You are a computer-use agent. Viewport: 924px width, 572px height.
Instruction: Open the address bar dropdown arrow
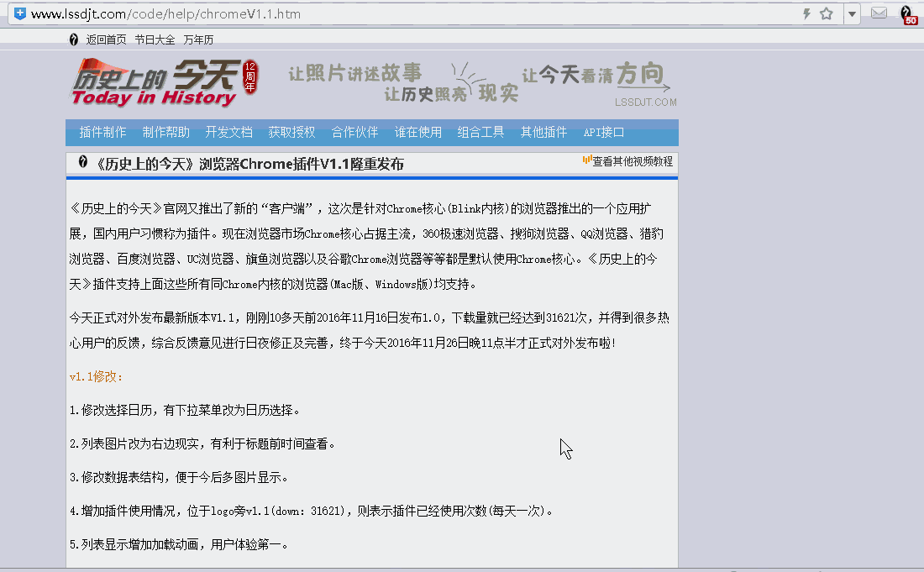852,13
